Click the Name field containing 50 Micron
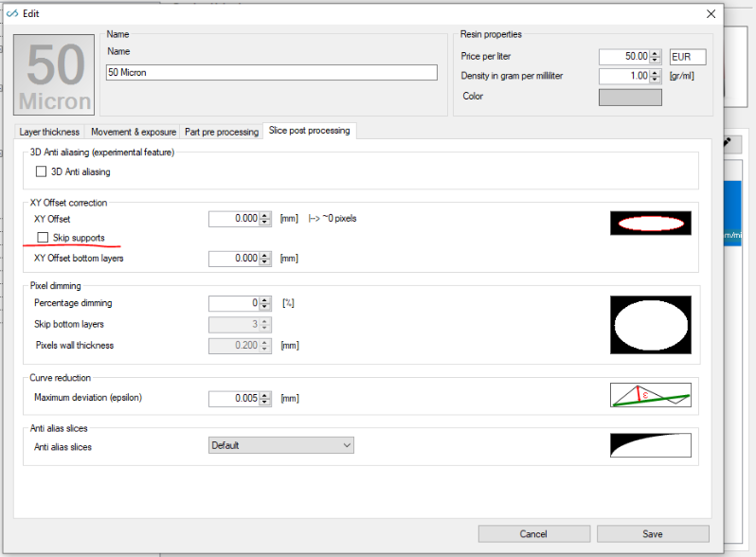The width and height of the screenshot is (756, 557). click(272, 72)
